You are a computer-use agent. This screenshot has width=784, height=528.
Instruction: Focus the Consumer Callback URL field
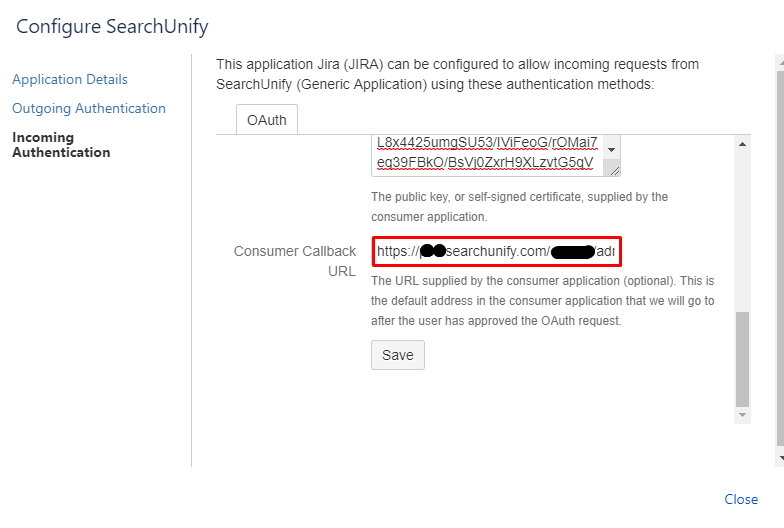click(x=497, y=252)
